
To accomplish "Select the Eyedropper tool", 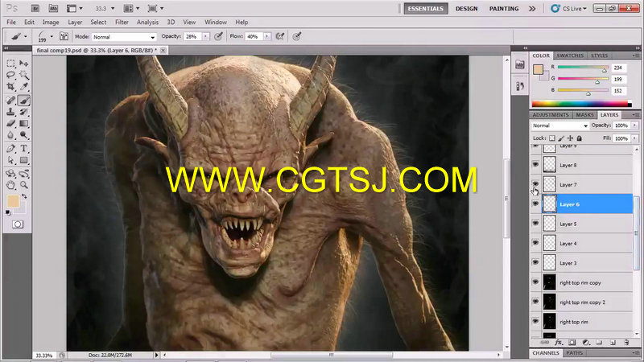I will (24, 86).
